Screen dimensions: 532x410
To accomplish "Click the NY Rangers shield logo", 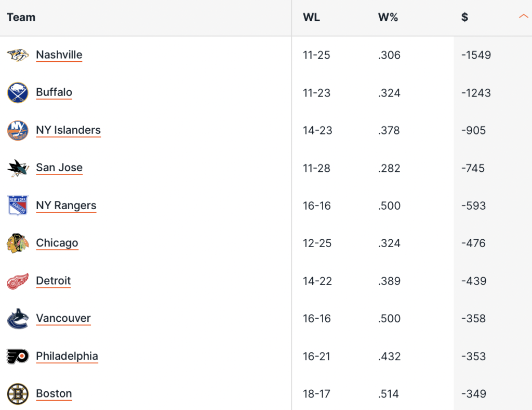I will click(x=18, y=206).
